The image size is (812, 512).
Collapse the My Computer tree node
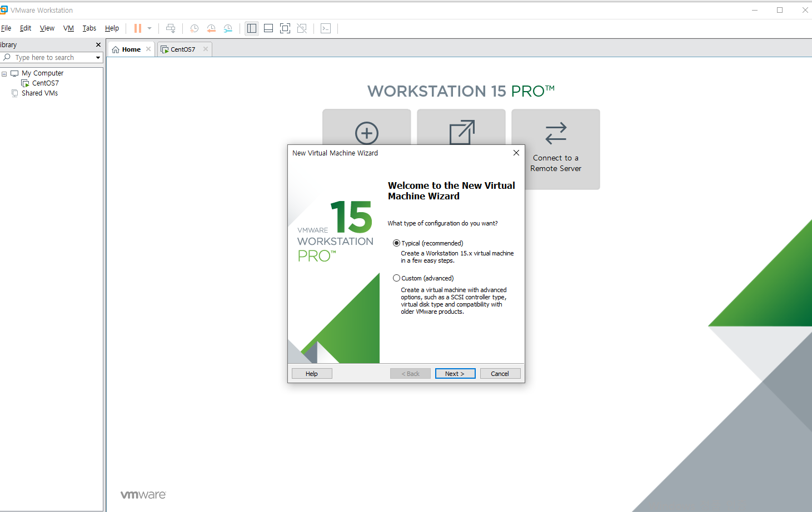tap(4, 73)
